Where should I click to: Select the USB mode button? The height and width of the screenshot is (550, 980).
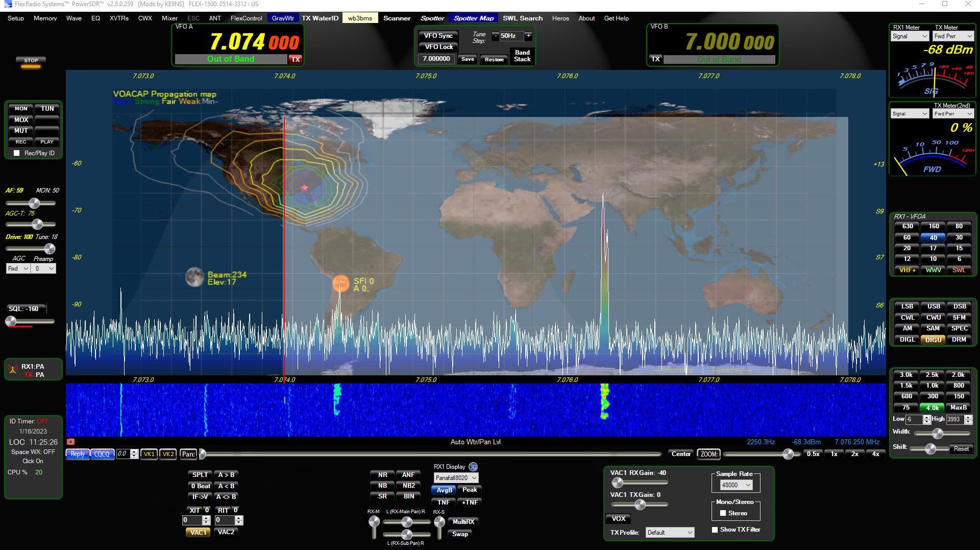click(934, 306)
